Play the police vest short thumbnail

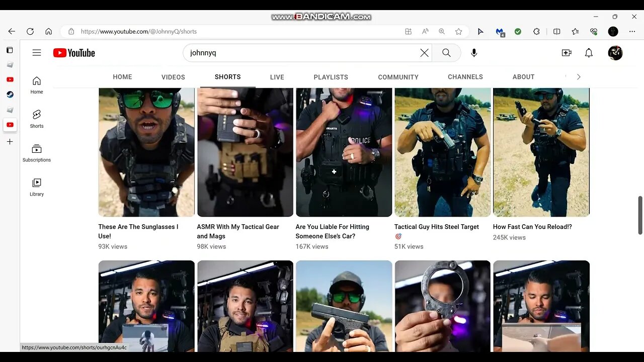pos(344,152)
